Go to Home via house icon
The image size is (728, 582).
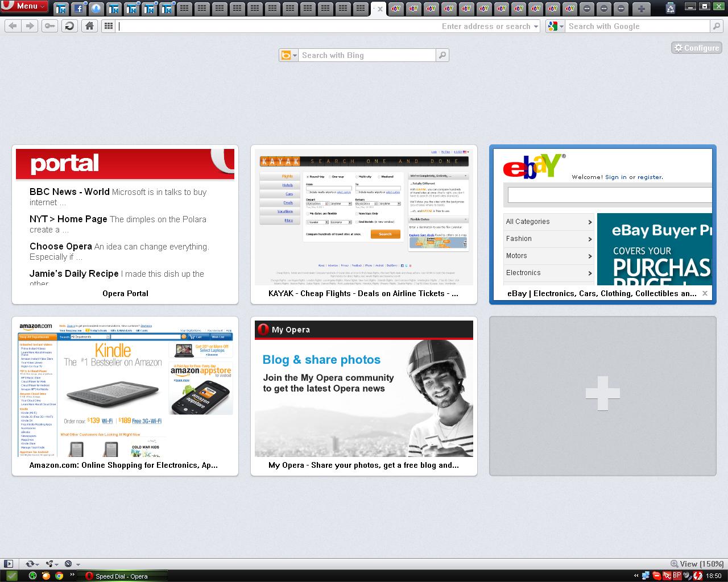tap(89, 26)
